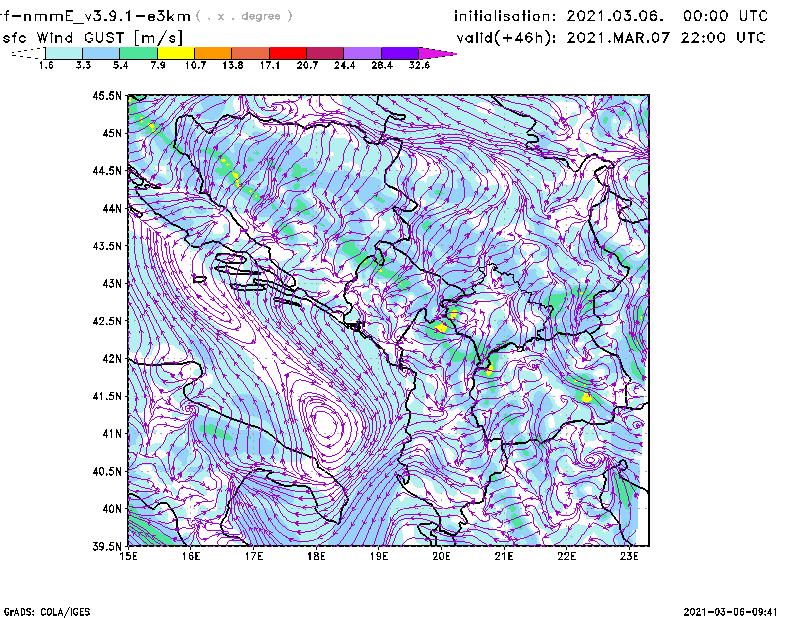800x618 pixels.
Task: Click the light purple 24.4–28.4 legend swatch
Action: pyautogui.click(x=363, y=53)
